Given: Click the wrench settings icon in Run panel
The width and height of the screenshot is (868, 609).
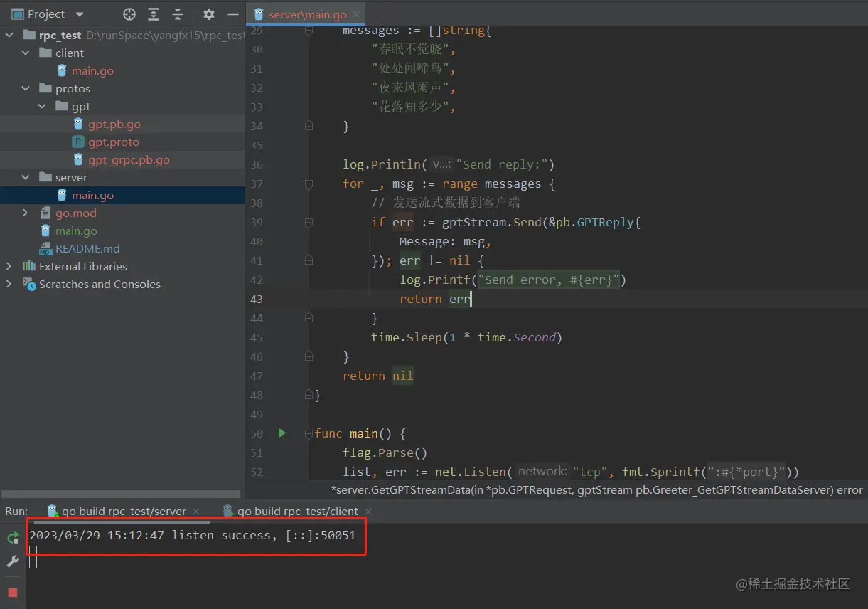Looking at the screenshot, I should pyautogui.click(x=13, y=561).
